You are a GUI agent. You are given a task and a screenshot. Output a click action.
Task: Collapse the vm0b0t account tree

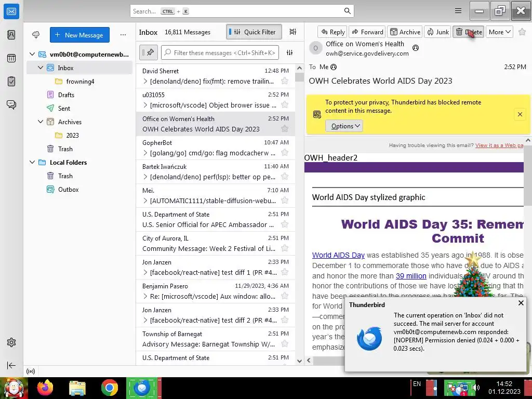click(32, 54)
